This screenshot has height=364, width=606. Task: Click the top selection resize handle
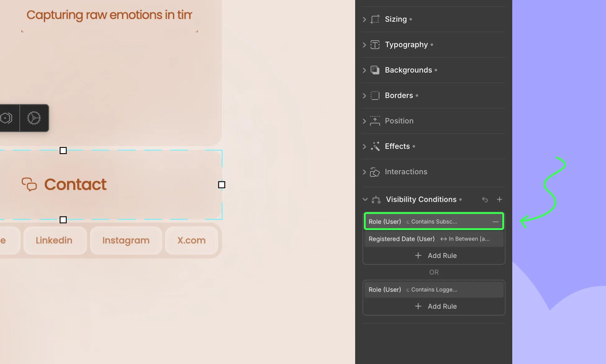(x=63, y=150)
